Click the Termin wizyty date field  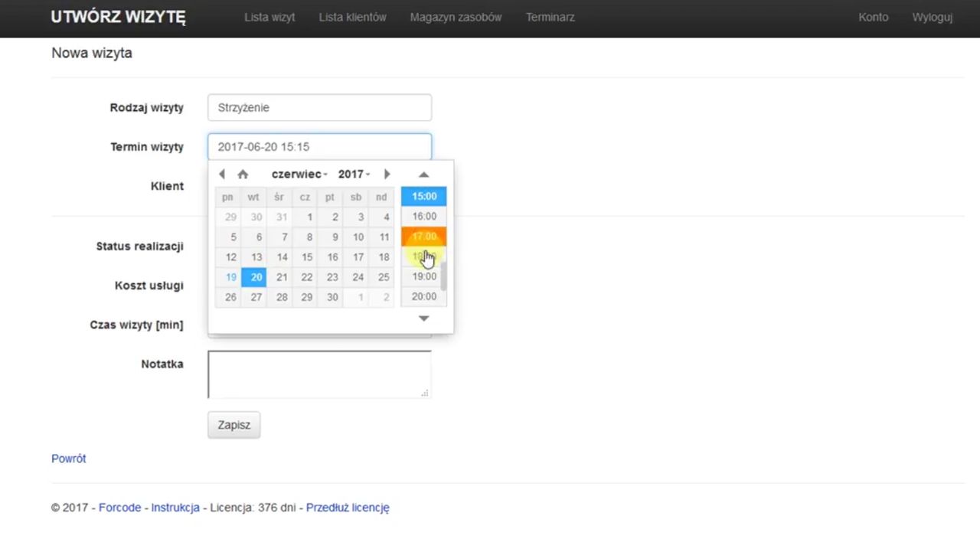coord(319,147)
